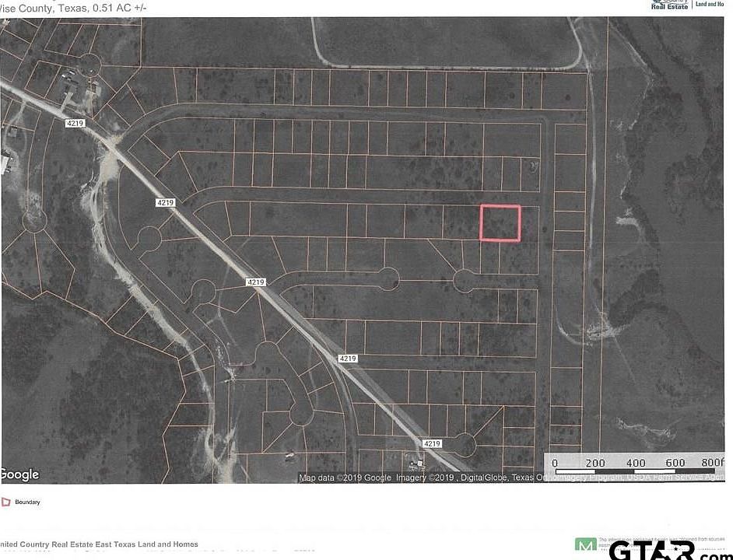Screen dimensions: 733x560
Task: Select the "Boundary" legend label
Action: pos(27,502)
